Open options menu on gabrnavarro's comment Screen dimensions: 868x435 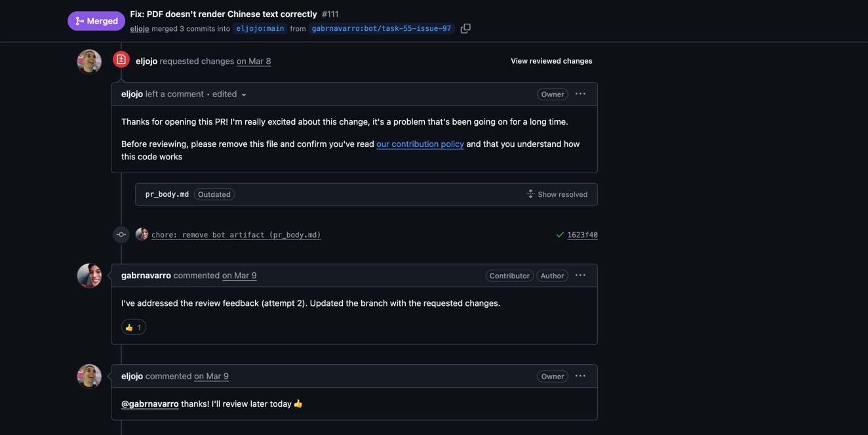(x=580, y=276)
